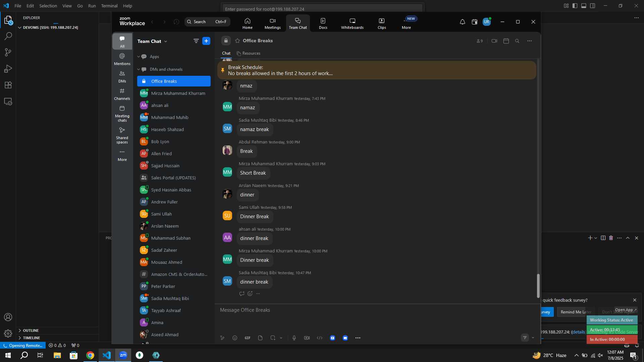Open the UR profile avatar menu

486,22
